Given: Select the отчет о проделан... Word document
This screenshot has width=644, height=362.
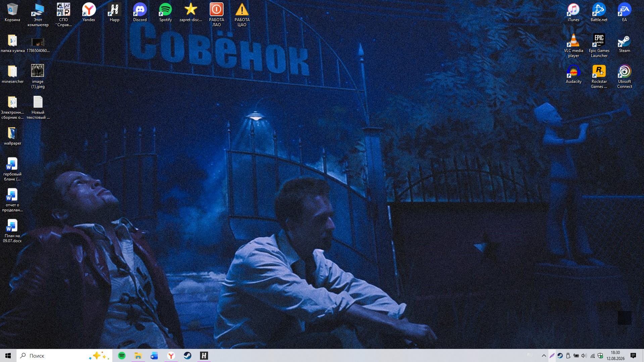Looking at the screenshot, I should 12,200.
